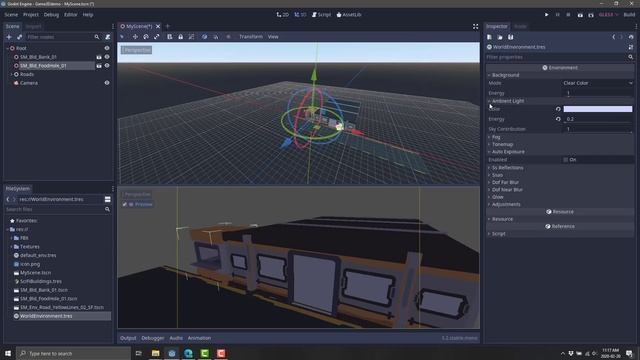640x360 pixels.
Task: Open Ambient Light color picker swatch
Action: click(598, 109)
